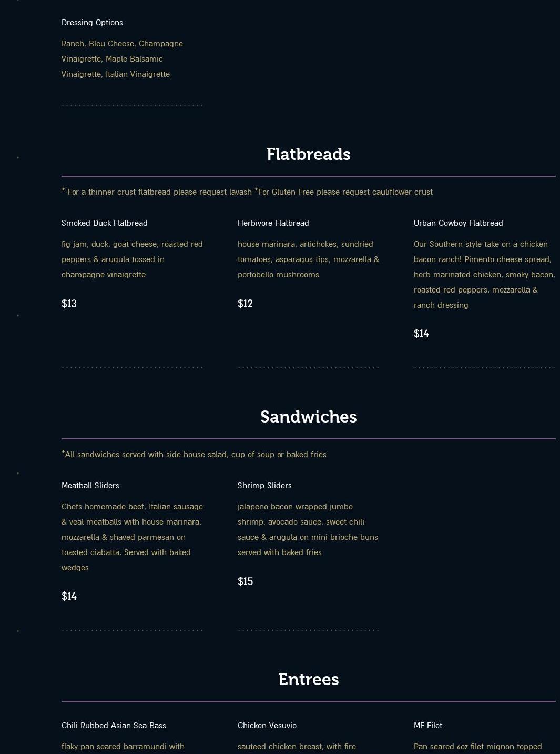
Task: Select the Chicken Vesuvio title
Action: click(x=267, y=726)
